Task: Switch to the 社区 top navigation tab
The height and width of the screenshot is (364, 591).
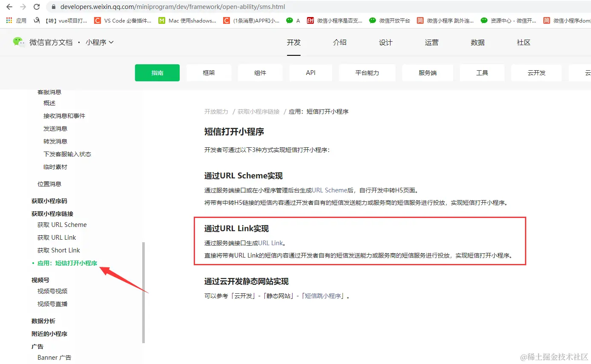Action: [x=524, y=42]
